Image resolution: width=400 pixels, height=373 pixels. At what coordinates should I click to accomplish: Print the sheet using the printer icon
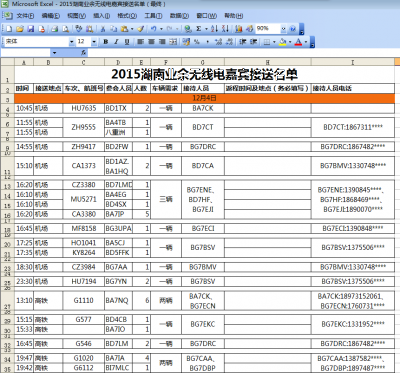[55, 29]
